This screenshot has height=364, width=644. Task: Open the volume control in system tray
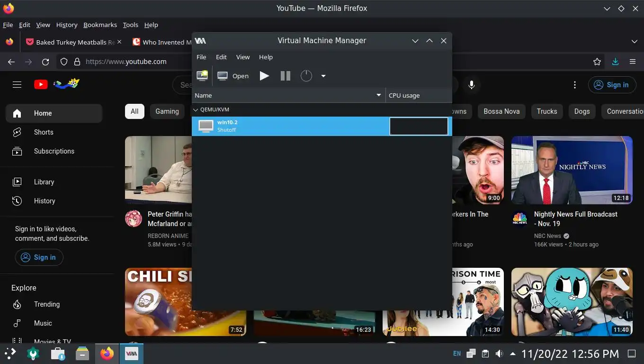(499, 354)
